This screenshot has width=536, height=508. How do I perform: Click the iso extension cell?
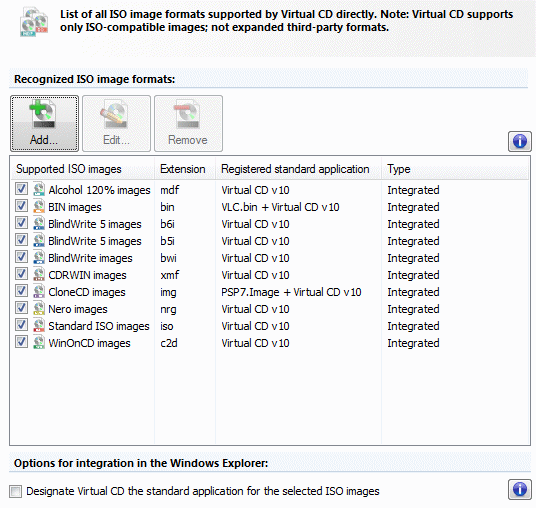pyautogui.click(x=166, y=326)
